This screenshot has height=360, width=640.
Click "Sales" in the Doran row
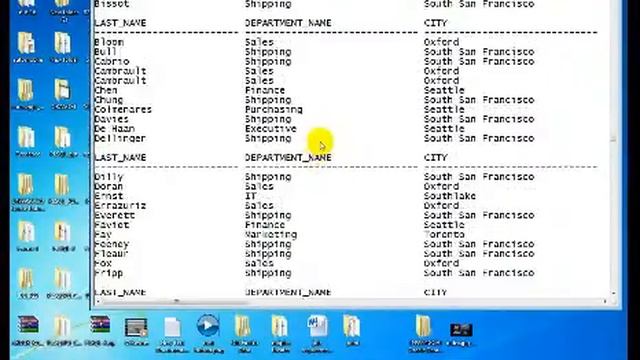[259, 187]
